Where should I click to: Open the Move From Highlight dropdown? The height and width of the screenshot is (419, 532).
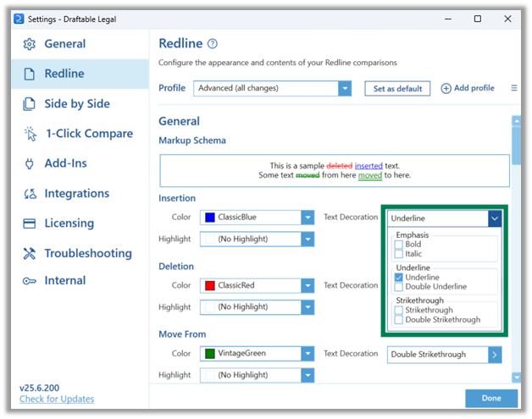[258, 375]
